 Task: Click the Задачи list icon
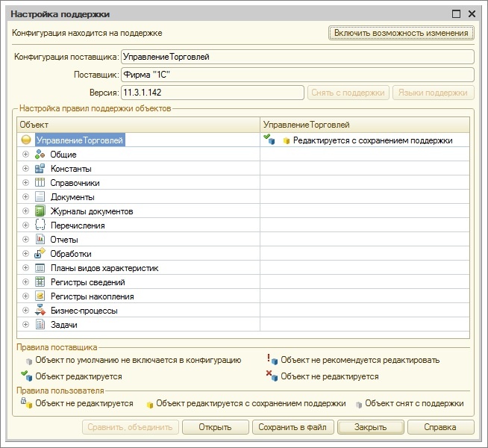pyautogui.click(x=40, y=324)
